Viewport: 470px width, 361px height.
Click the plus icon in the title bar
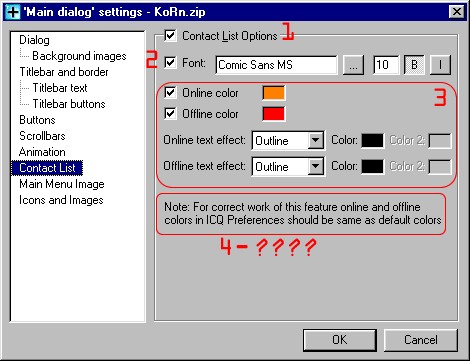point(13,12)
